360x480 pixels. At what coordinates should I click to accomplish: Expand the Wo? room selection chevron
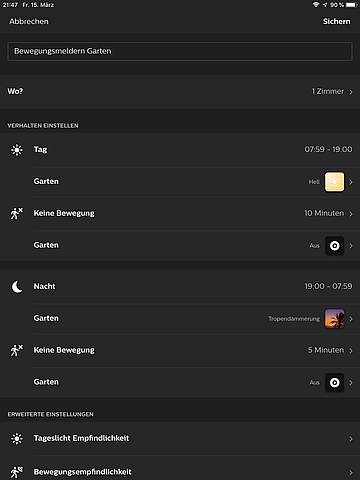[x=351, y=92]
